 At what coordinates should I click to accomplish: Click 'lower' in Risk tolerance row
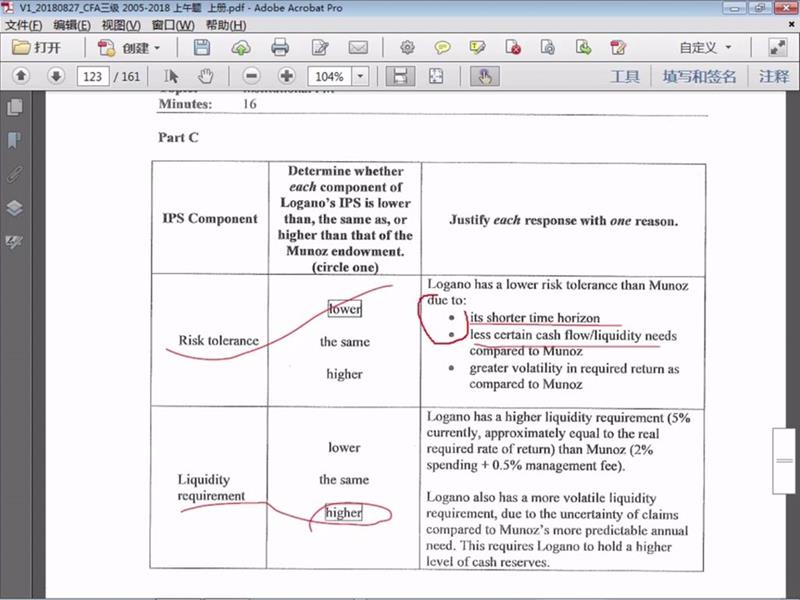(345, 309)
